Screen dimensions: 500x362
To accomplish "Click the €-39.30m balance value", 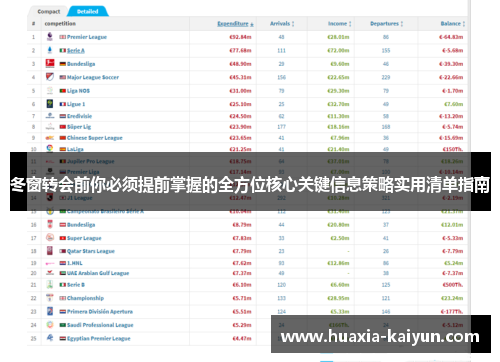I will (451, 64).
